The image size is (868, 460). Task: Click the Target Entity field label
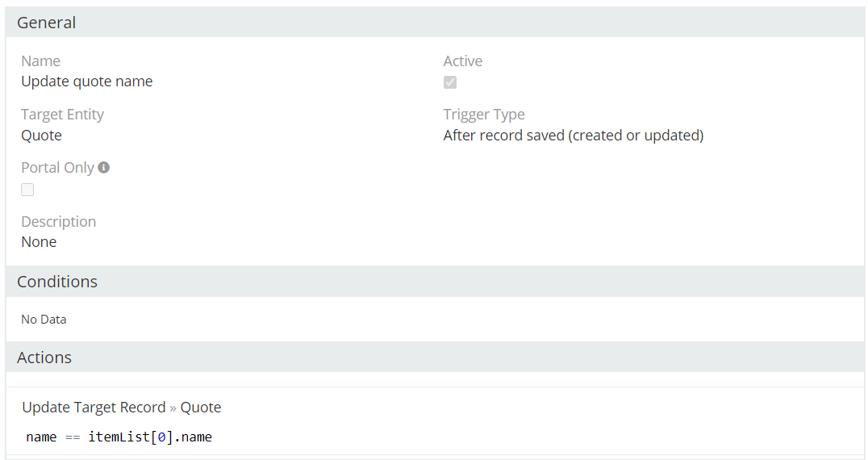coord(62,115)
